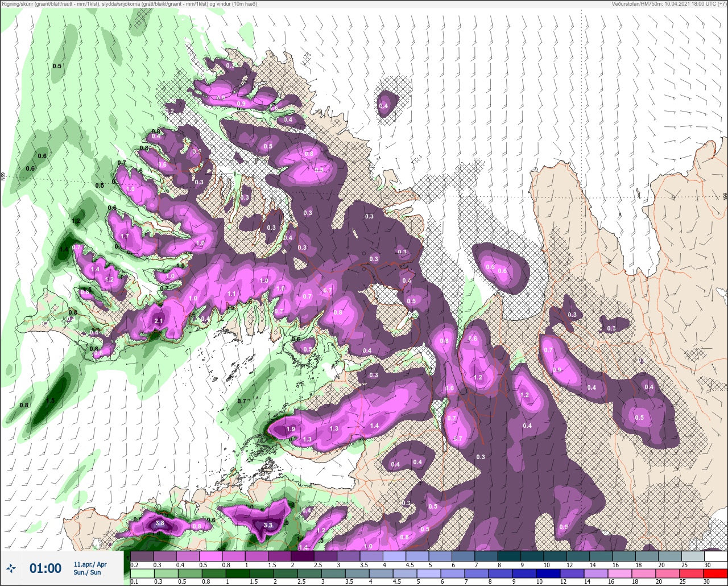Screen dimensions: 728x586
Task: Select the red rain legend swatch at 30
Action: [x=715, y=574]
